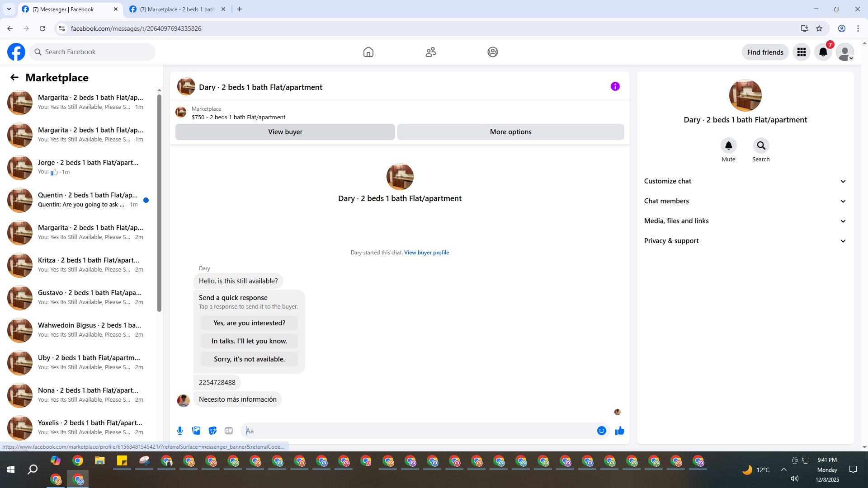Expand the Customize chat section
Viewport: 868px width, 488px height.
(745, 181)
